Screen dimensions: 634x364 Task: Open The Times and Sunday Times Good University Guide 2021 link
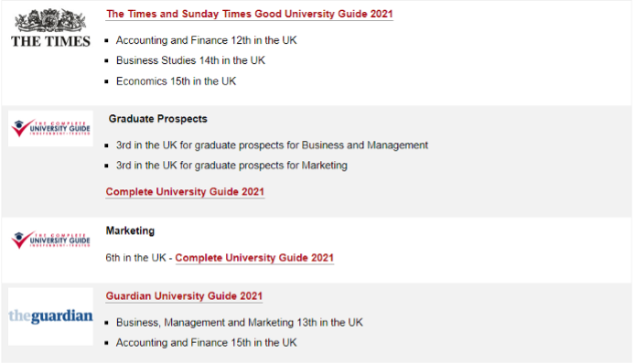250,14
